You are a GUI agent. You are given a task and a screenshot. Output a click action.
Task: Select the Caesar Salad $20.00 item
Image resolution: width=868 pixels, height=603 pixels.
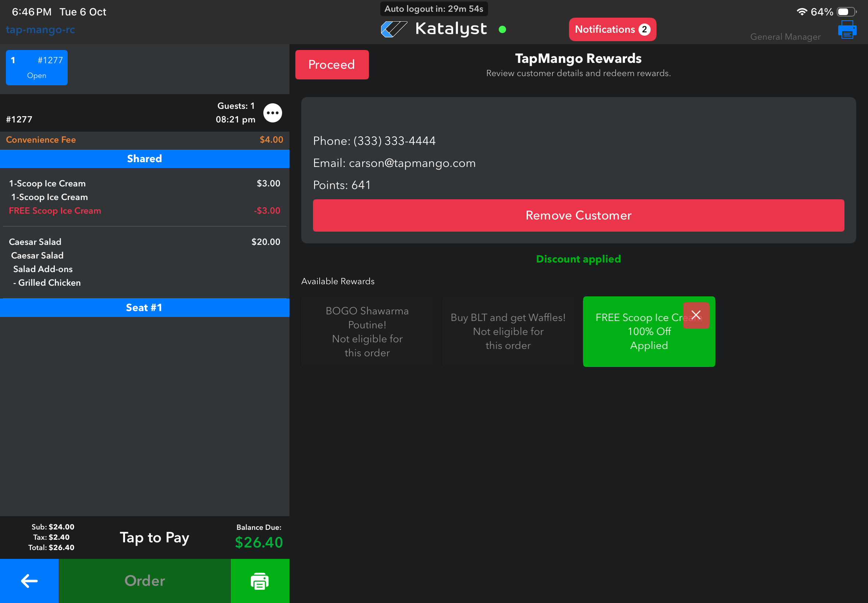click(145, 242)
